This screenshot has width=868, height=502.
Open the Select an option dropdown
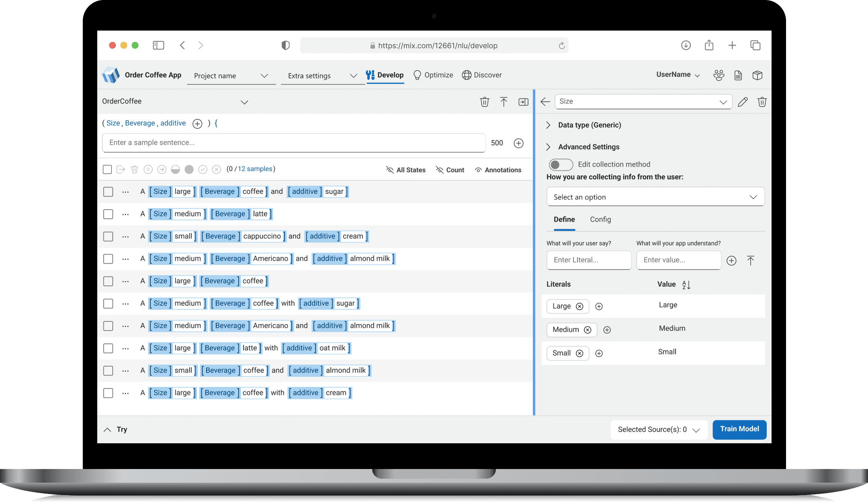point(655,197)
